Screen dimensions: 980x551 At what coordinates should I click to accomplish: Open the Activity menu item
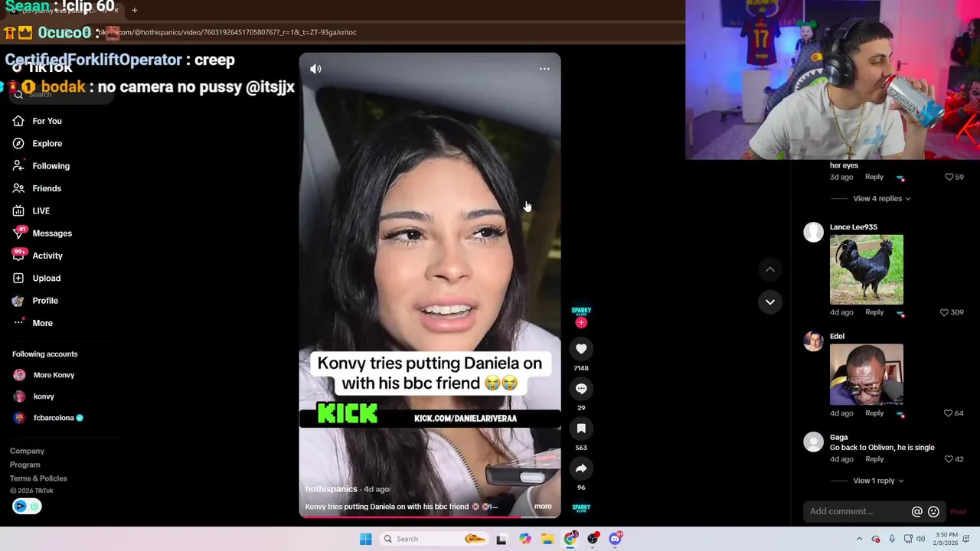47,256
